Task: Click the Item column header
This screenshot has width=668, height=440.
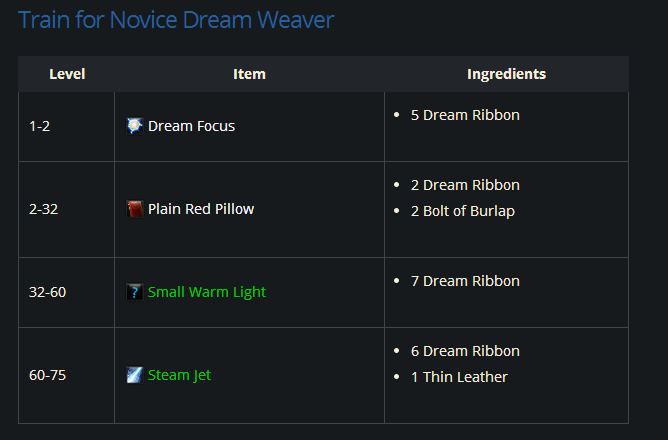Action: click(249, 74)
